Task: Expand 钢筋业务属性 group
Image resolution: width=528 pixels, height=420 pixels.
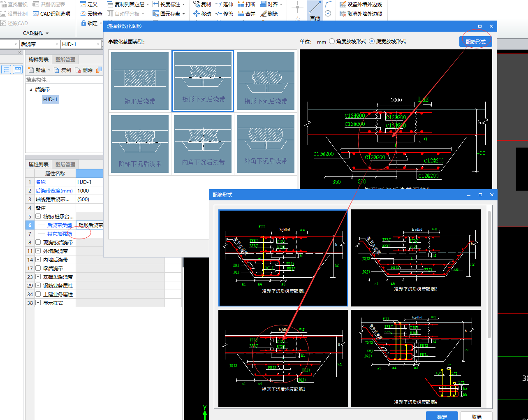Action: coord(38,285)
